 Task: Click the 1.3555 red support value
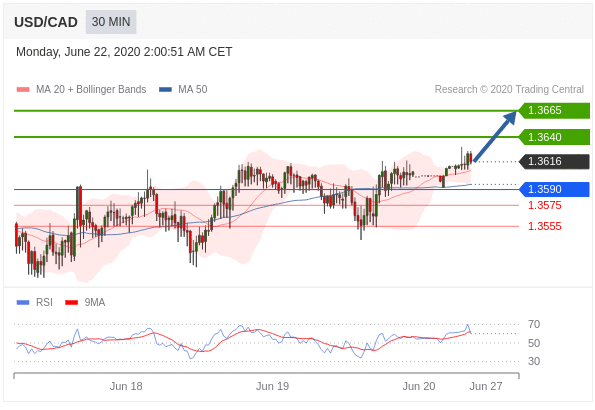545,226
